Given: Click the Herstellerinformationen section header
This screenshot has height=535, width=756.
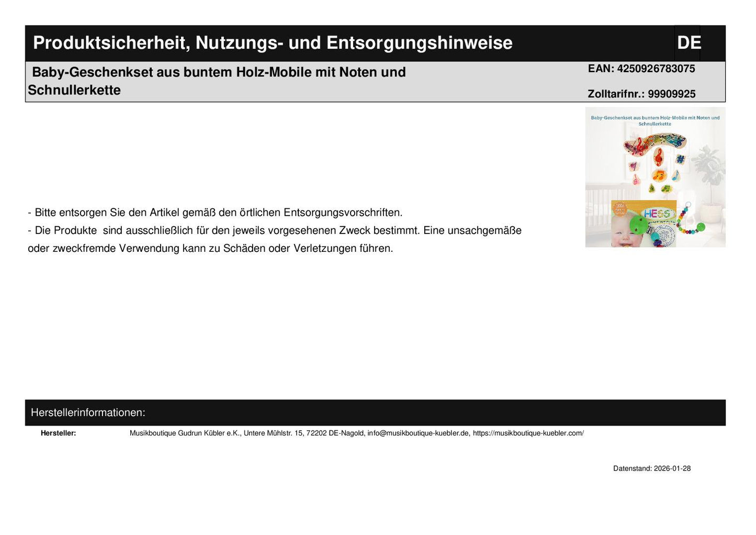Looking at the screenshot, I should coord(88,413).
